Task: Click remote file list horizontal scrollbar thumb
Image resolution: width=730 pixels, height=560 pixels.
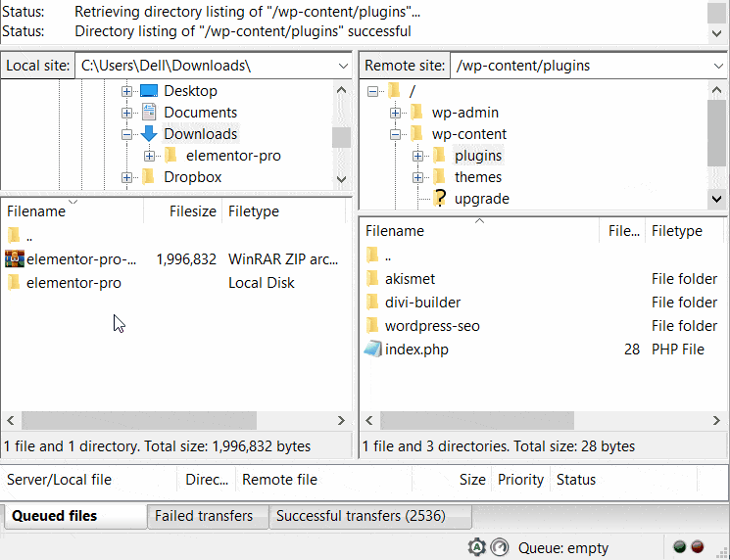Action: (x=477, y=420)
